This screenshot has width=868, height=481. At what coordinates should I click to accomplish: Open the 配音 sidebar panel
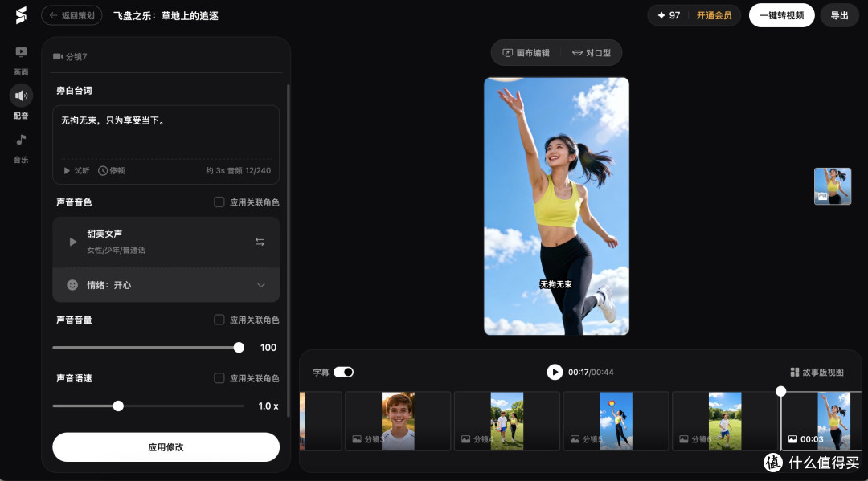point(21,103)
